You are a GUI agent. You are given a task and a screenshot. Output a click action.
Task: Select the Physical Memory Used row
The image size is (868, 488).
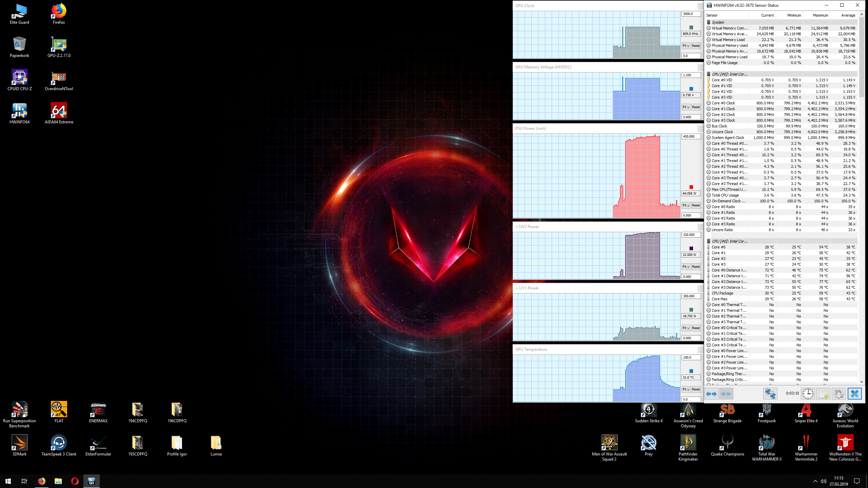782,45
